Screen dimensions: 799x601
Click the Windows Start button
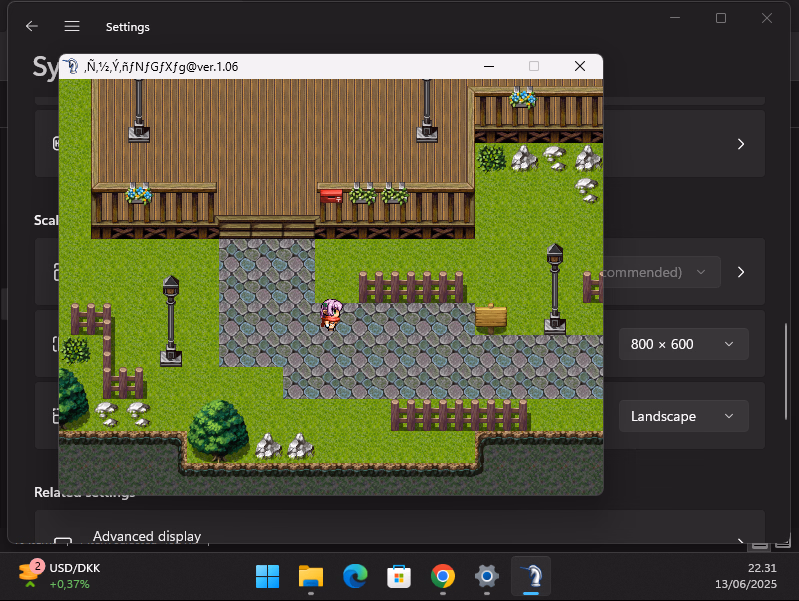click(x=267, y=576)
